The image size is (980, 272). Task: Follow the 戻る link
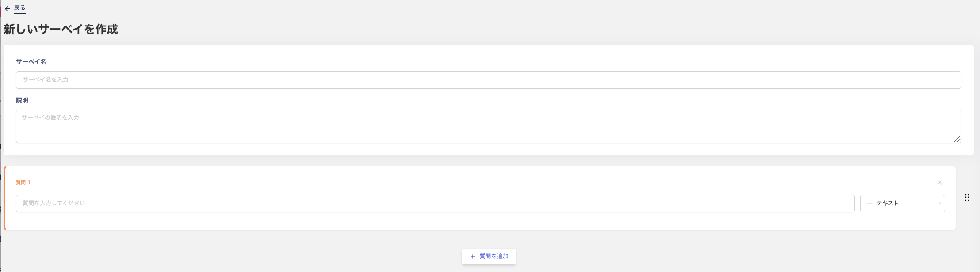click(20, 8)
